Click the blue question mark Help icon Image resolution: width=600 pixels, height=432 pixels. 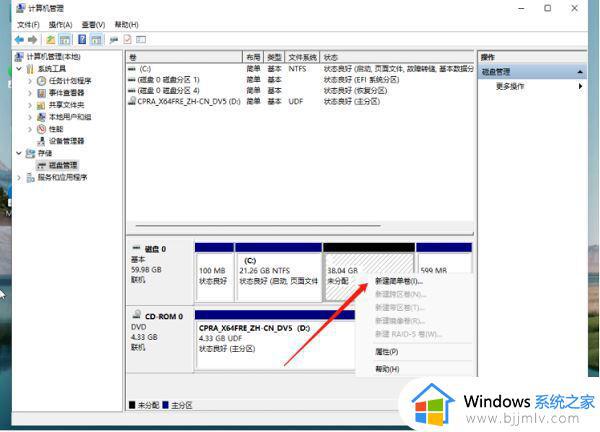82,39
